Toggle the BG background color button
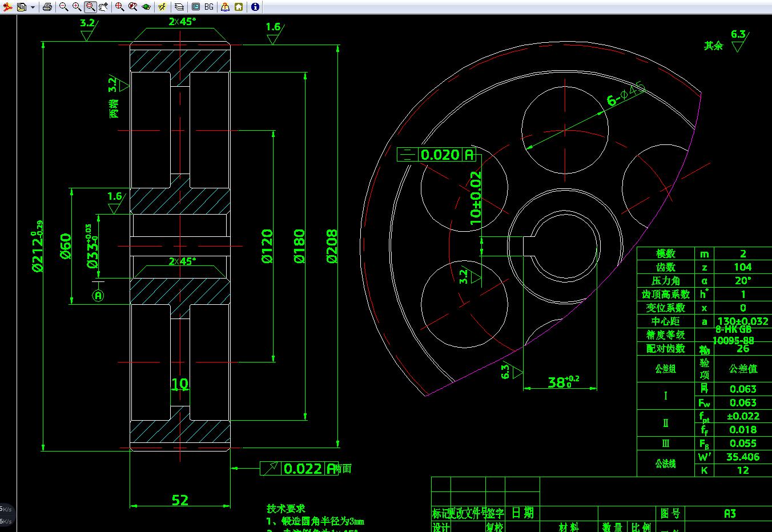 (x=209, y=7)
